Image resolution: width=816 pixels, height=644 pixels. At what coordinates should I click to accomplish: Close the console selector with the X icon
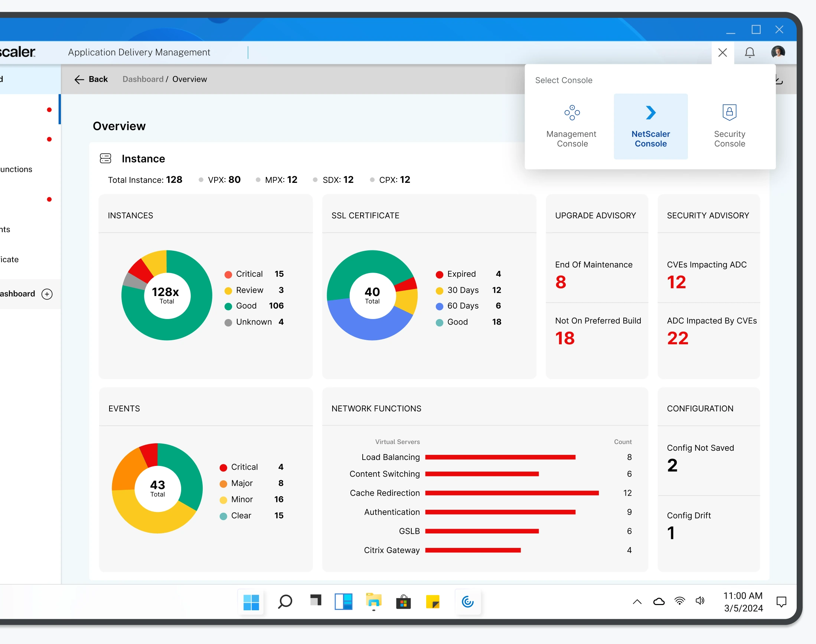722,52
